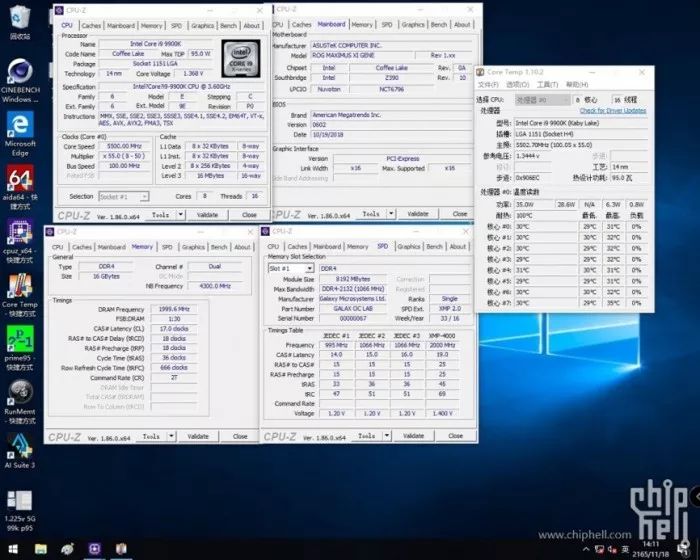Image resolution: width=700 pixels, height=560 pixels.
Task: Launch the RunMemt desktop shortcut
Action: point(20,402)
